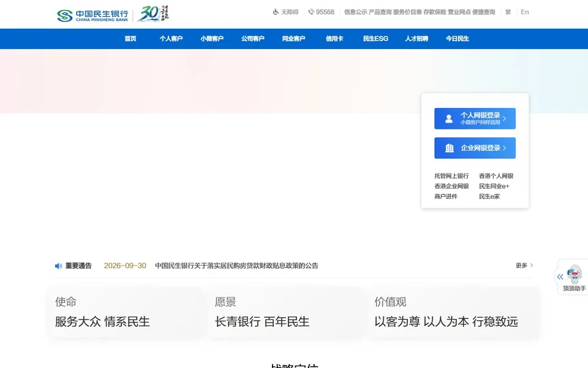
Task: Open the 房贷款财政贴息政策 announcement
Action: [x=236, y=266]
